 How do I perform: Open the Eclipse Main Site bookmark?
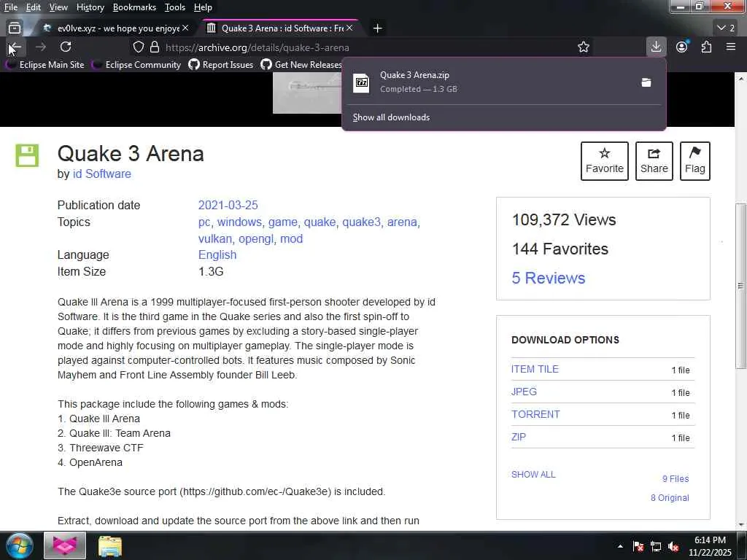pyautogui.click(x=46, y=64)
